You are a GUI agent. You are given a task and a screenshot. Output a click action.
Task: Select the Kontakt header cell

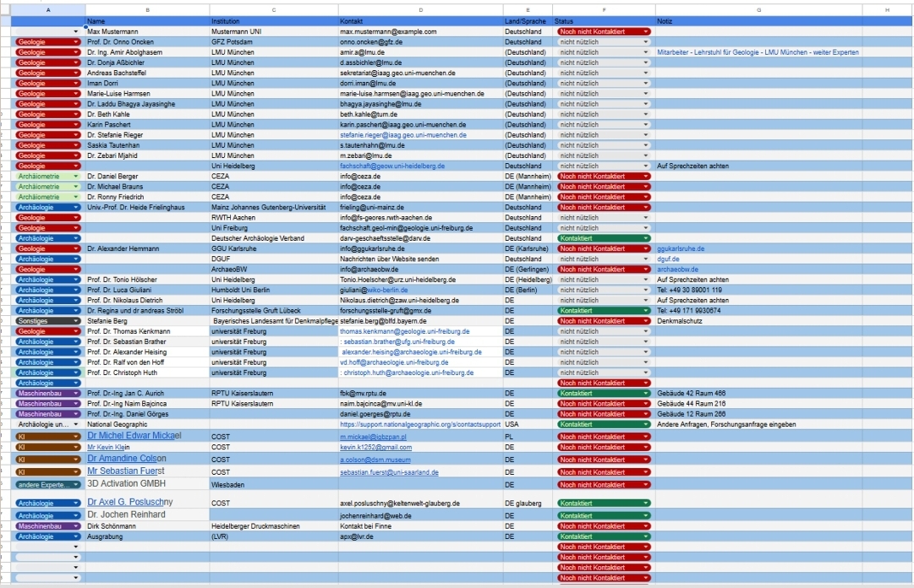[x=421, y=21]
